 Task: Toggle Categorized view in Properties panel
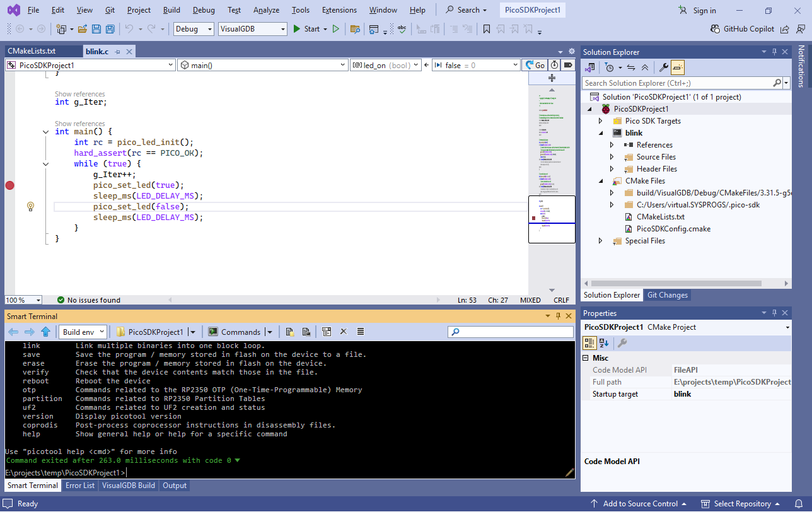click(x=589, y=343)
